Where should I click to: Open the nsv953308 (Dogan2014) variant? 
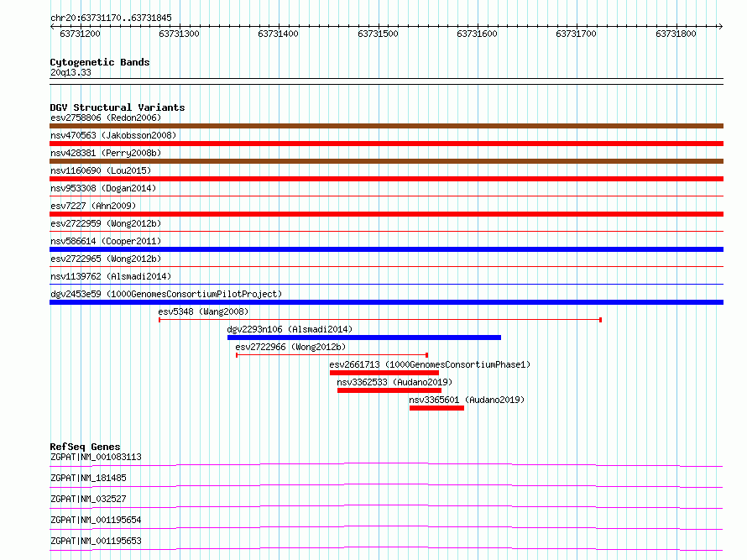[x=103, y=188]
